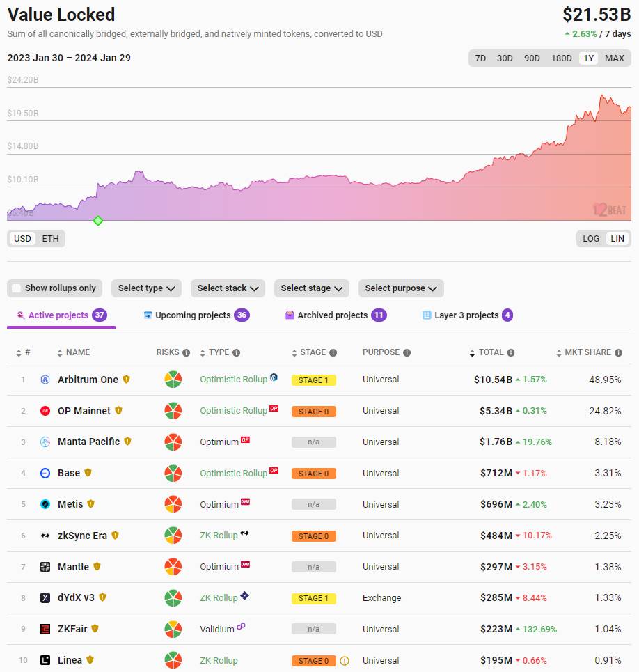Click the info icon beside PURPOSE header
Screen dimensions: 639x672
click(407, 353)
